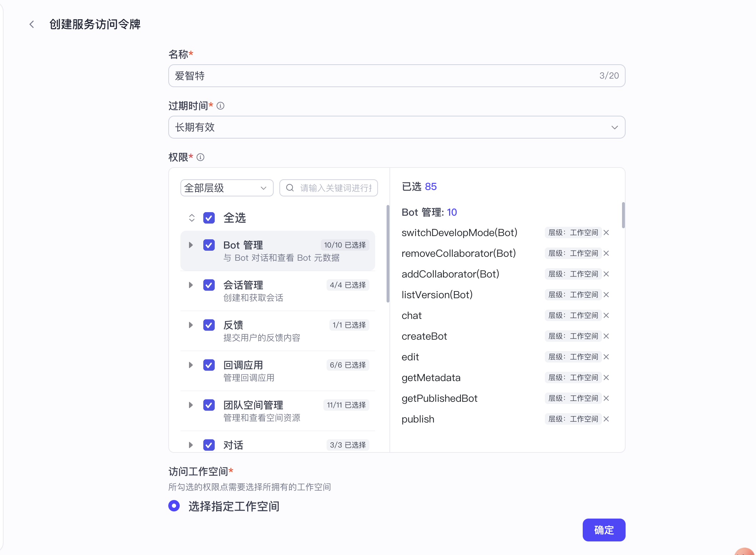This screenshot has height=555, width=756.
Task: Click the back arrow to exit token creation
Action: tap(31, 24)
